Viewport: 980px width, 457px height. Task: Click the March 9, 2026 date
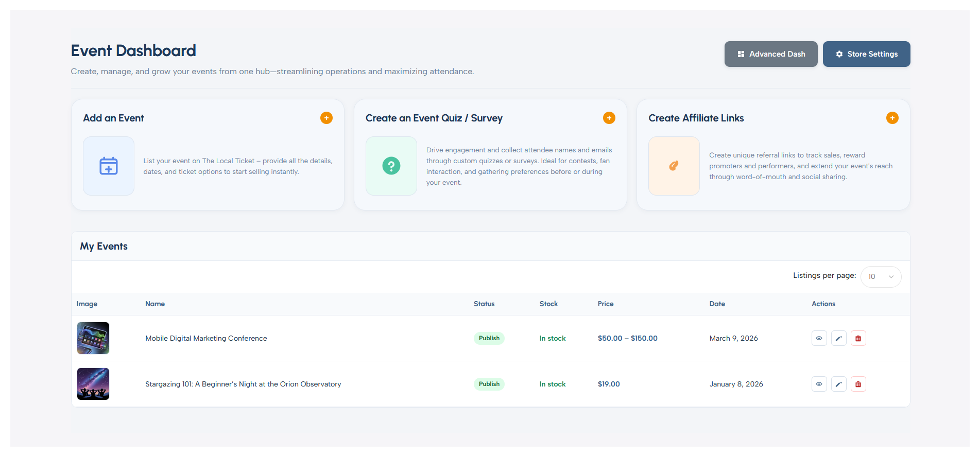coord(734,338)
